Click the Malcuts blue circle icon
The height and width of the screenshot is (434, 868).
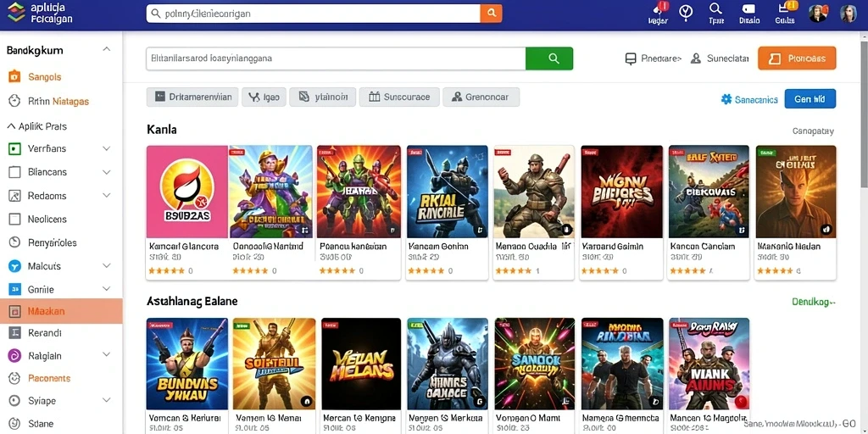coord(15,266)
